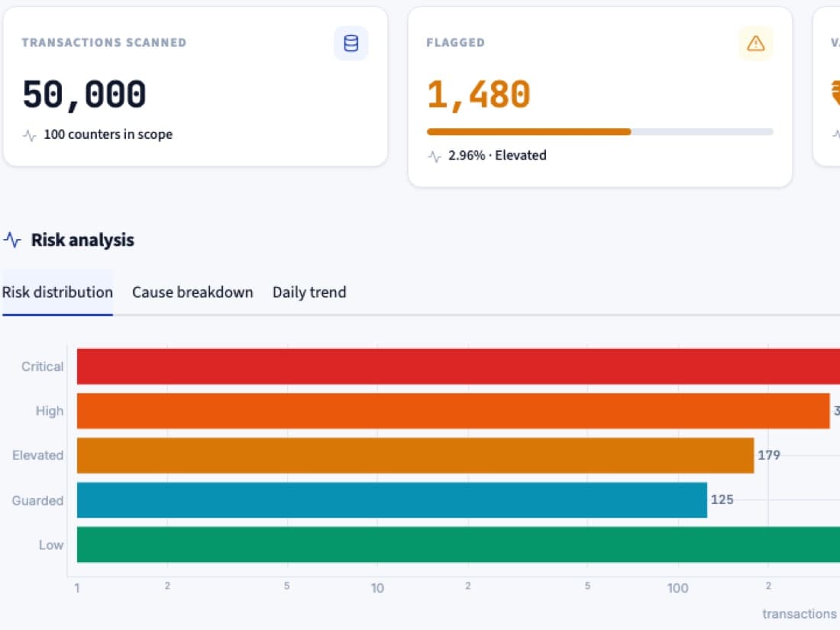Screen dimensions: 840x630
Task: Select the blue Guarded bar
Action: click(x=393, y=500)
